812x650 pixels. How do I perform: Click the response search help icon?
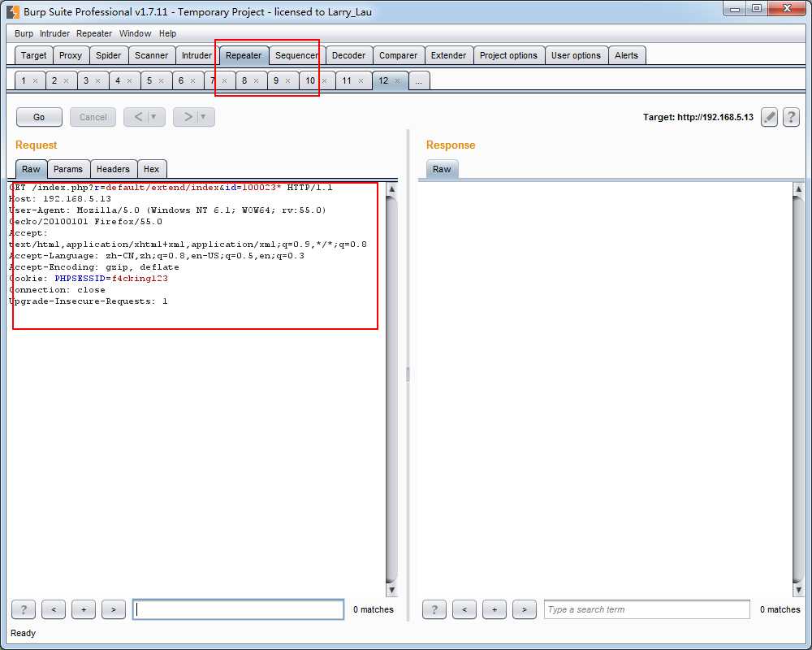click(434, 609)
